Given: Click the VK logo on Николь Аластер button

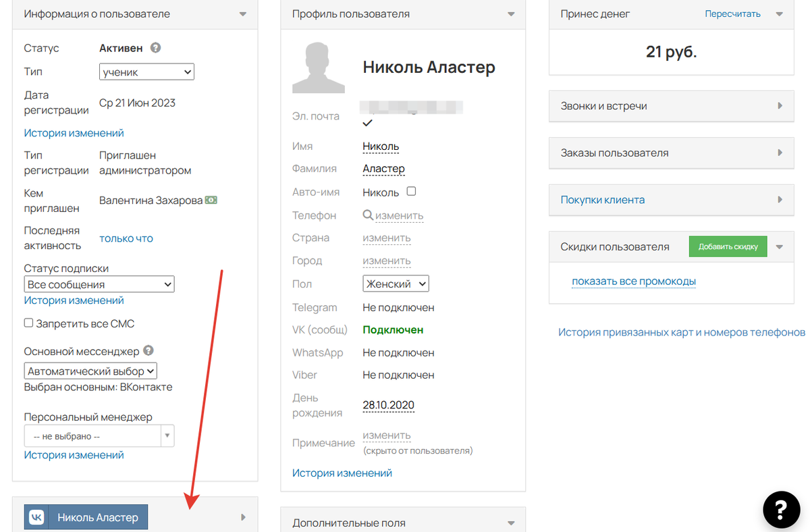Looking at the screenshot, I should tap(36, 517).
